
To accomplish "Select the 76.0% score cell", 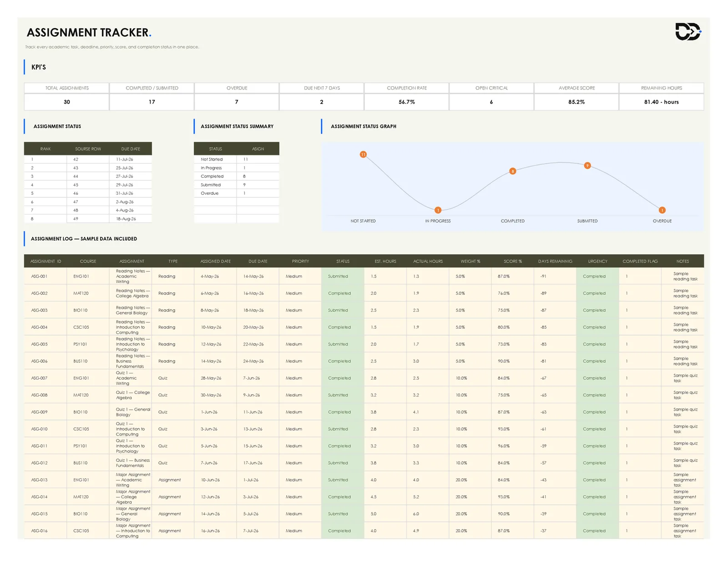I will (513, 293).
